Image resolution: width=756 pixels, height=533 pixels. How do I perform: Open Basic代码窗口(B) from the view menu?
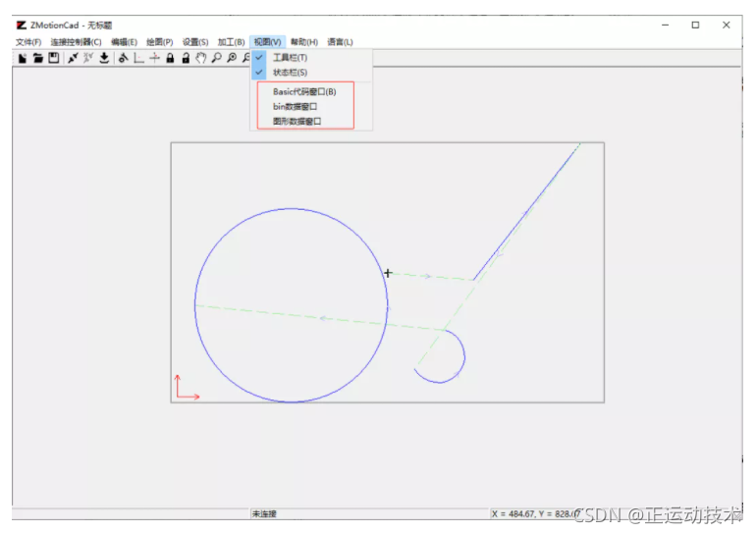click(311, 91)
